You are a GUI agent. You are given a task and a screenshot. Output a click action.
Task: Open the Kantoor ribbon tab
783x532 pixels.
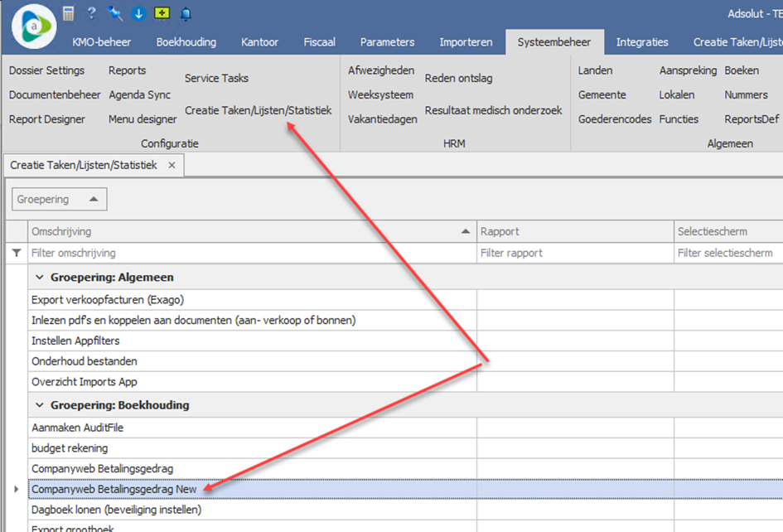pyautogui.click(x=259, y=42)
